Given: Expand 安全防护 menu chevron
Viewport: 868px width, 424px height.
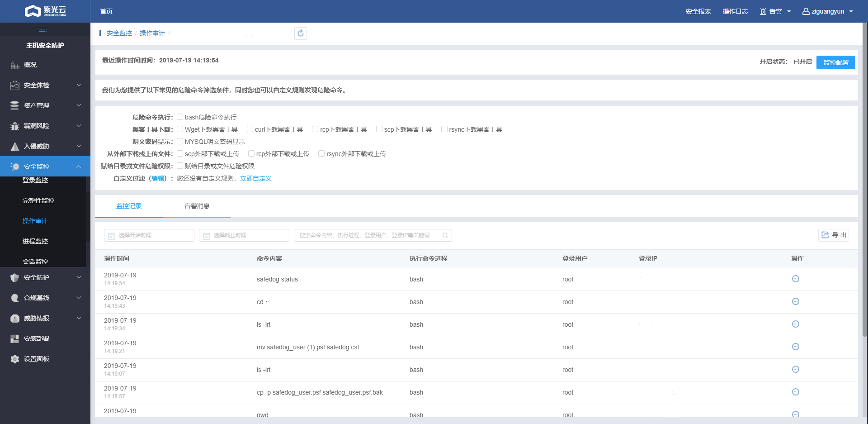Looking at the screenshot, I should pyautogui.click(x=79, y=277).
